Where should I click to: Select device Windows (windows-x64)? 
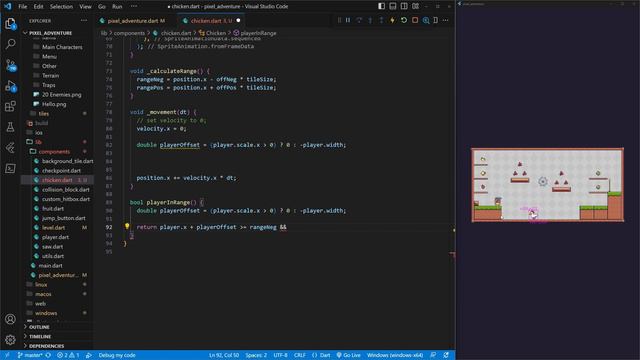tap(395, 355)
